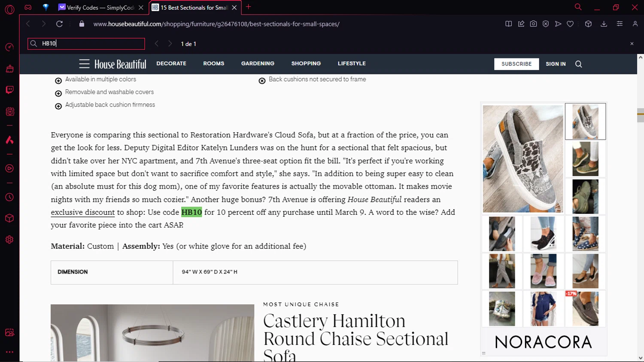
Task: Open the SHOPPING menu
Action: [x=306, y=64]
